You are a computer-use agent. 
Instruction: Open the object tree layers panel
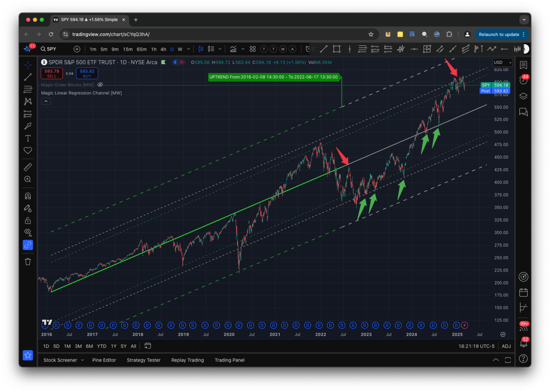pyautogui.click(x=524, y=96)
